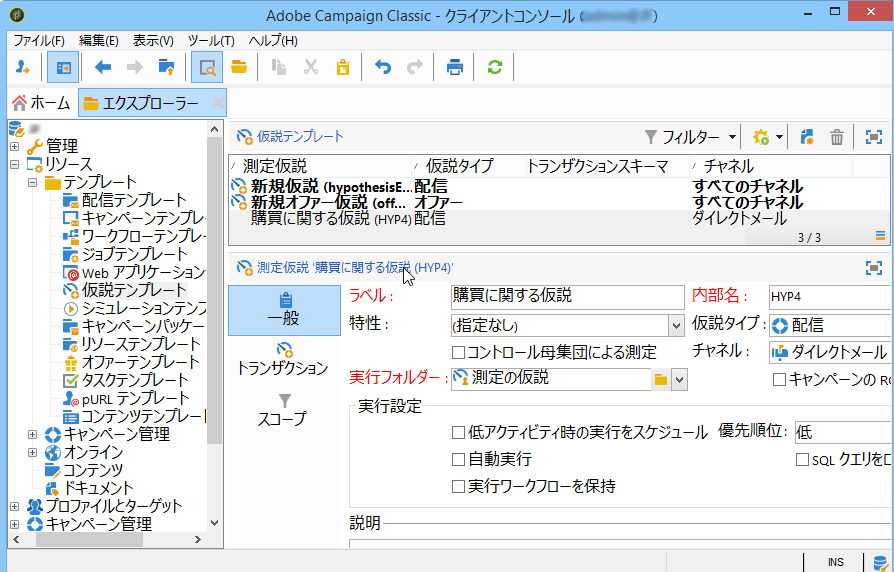The width and height of the screenshot is (894, 572).
Task: Sort by 測定仮説 column header
Action: [320, 166]
